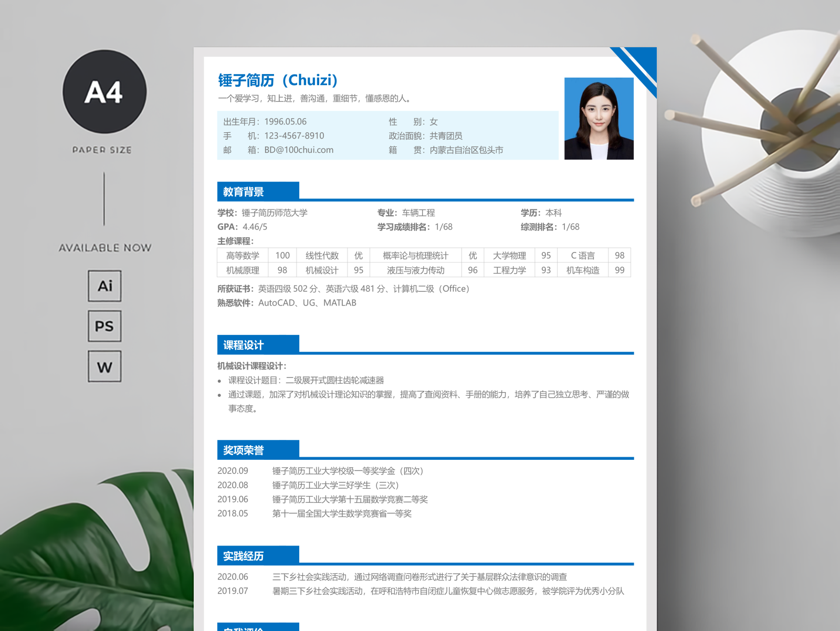Click the 机车构造 table cell
This screenshot has height=631, width=840.
[583, 270]
